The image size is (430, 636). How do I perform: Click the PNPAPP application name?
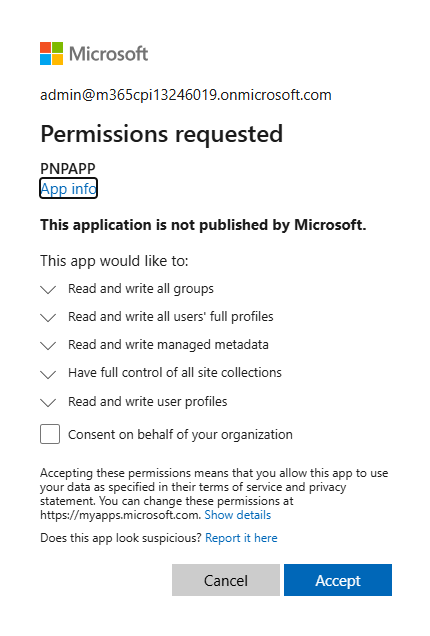click(68, 168)
